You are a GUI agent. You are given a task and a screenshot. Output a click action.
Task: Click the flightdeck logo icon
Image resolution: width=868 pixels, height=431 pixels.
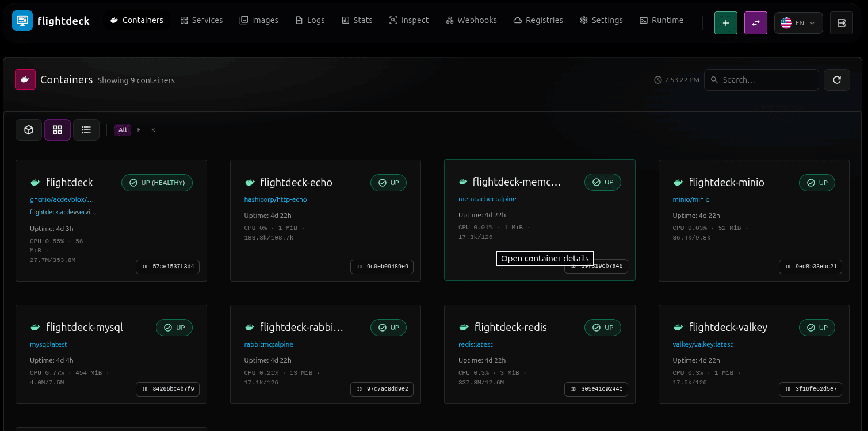(22, 21)
